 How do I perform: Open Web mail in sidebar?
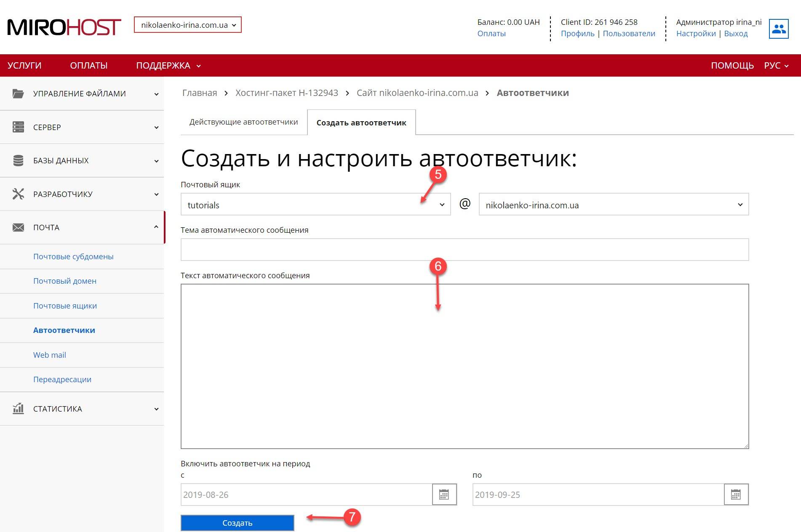49,355
